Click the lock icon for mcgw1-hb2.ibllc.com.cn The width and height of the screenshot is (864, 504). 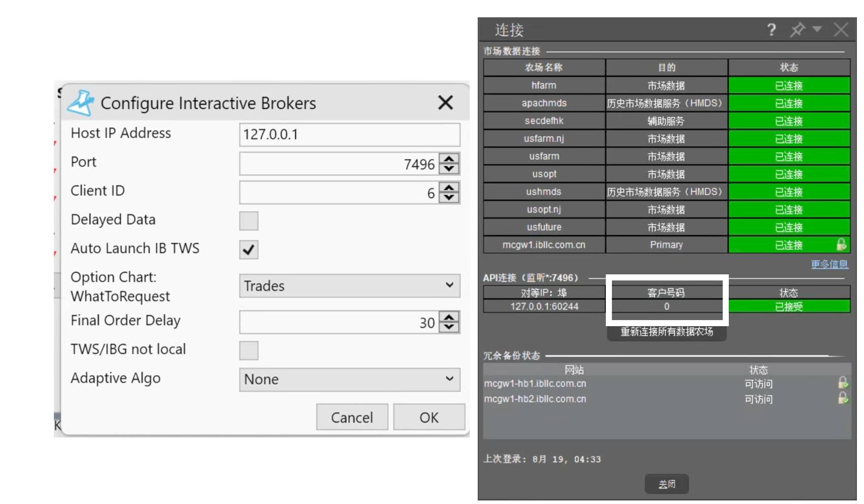click(843, 398)
